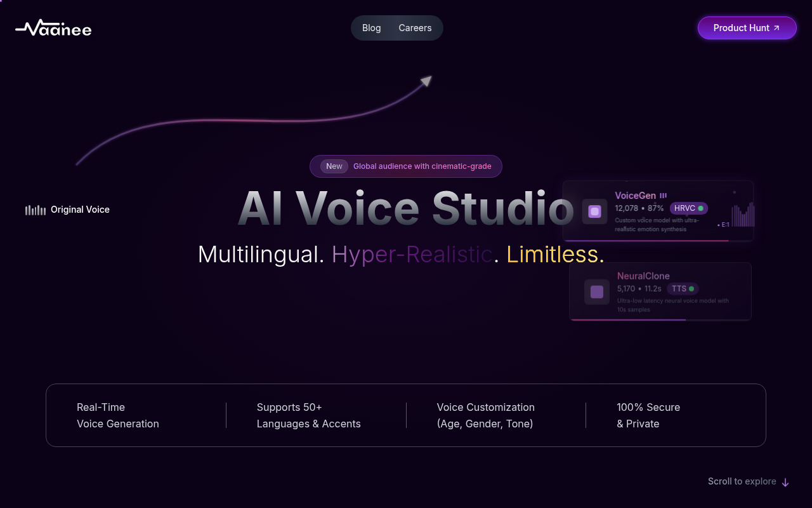Open the Careers page
This screenshot has height=508, width=812.
click(415, 28)
